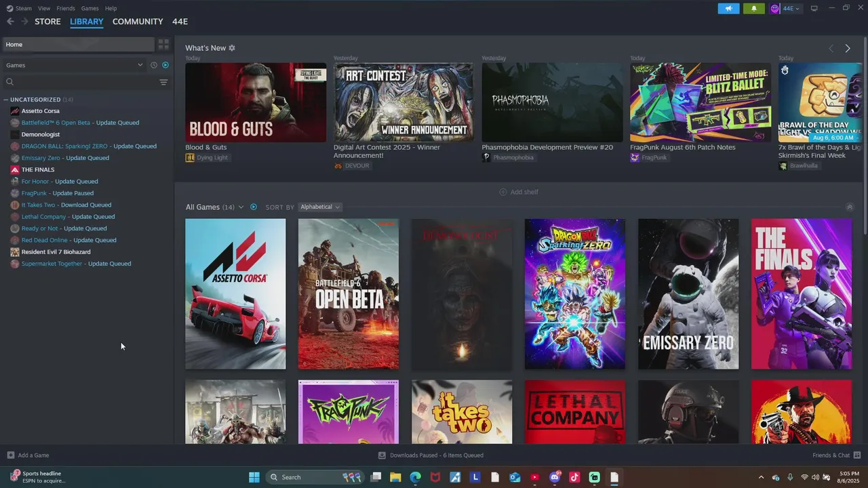Viewport: 868px width, 488px height.
Task: Click the Add shelf button
Action: coord(519,192)
